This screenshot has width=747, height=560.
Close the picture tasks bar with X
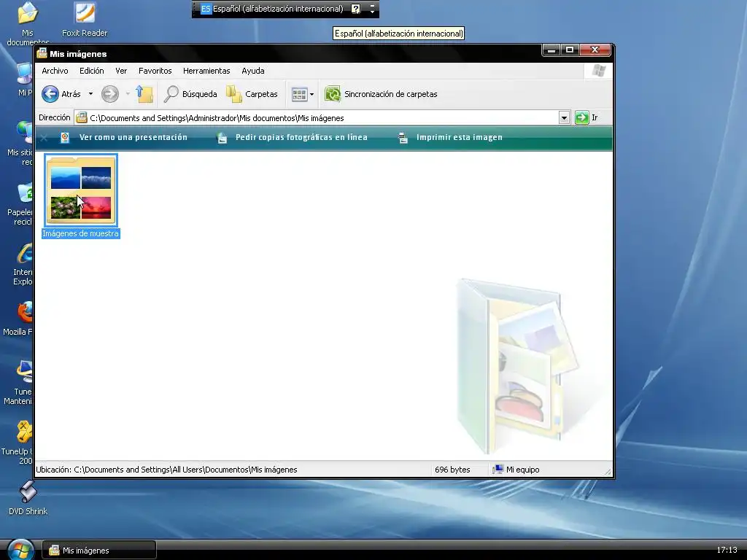[44, 138]
